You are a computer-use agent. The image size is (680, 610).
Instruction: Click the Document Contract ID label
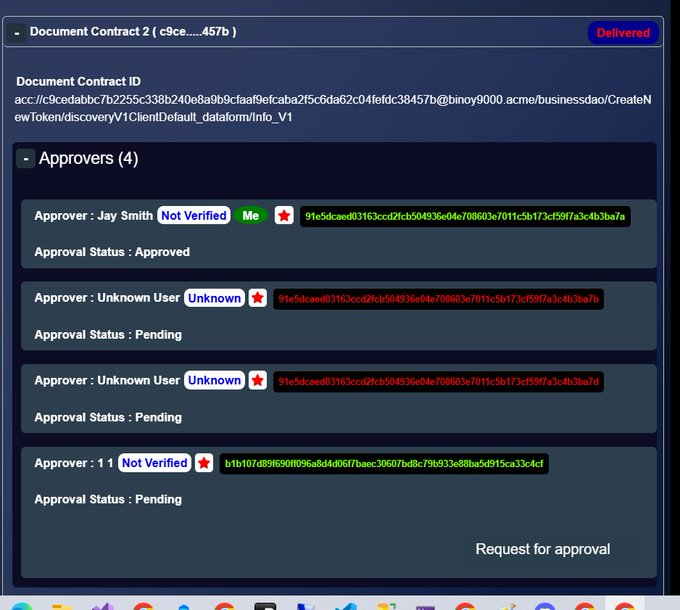coord(78,82)
